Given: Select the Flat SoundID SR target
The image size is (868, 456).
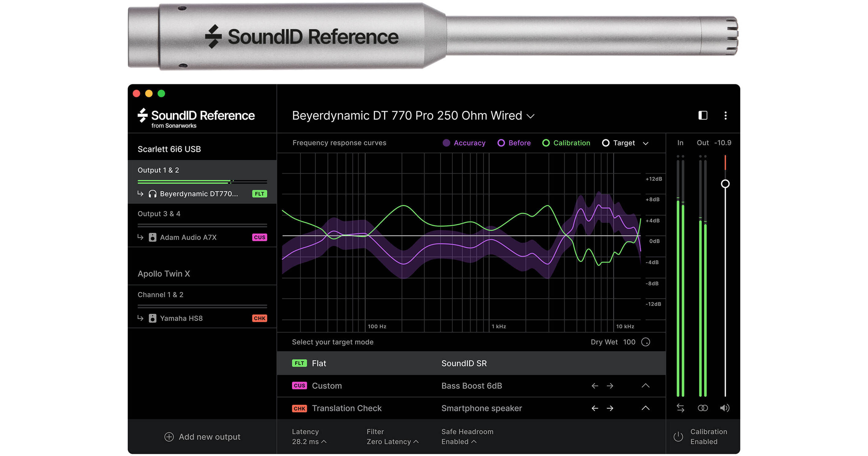Looking at the screenshot, I should click(319, 363).
